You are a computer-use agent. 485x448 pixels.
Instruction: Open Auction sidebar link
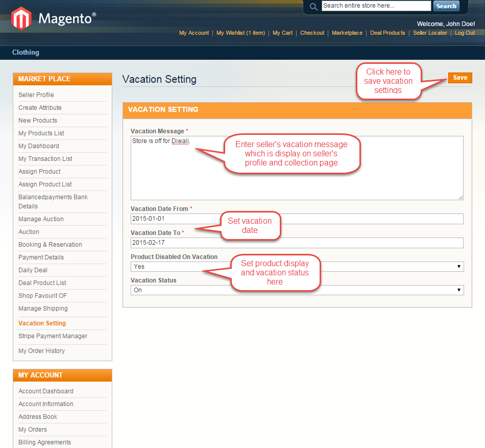point(29,232)
